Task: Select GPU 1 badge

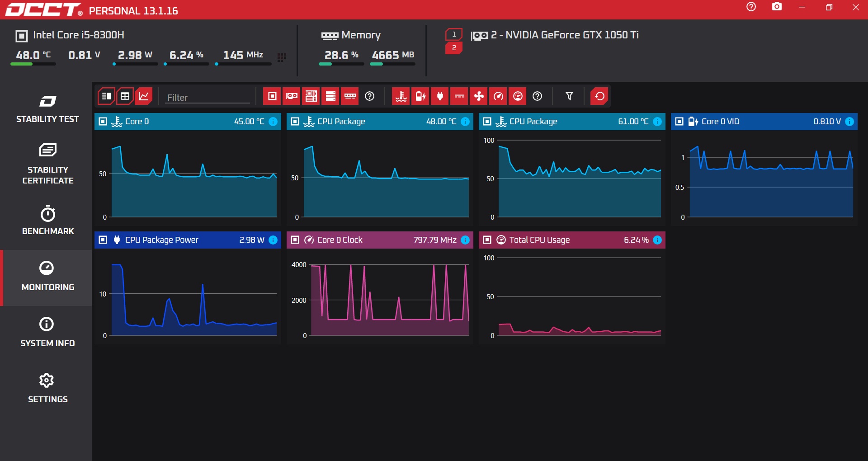Action: tap(454, 34)
